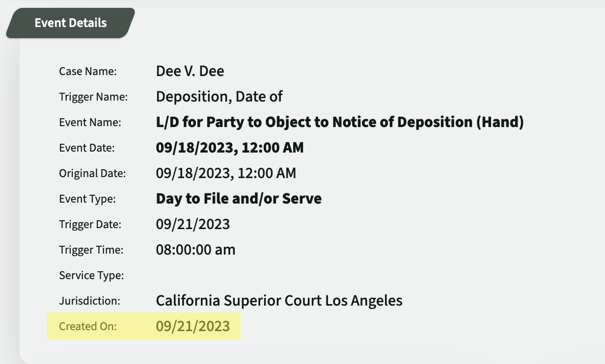Click the empty Service Type field
The image size is (605, 364).
[x=196, y=275]
